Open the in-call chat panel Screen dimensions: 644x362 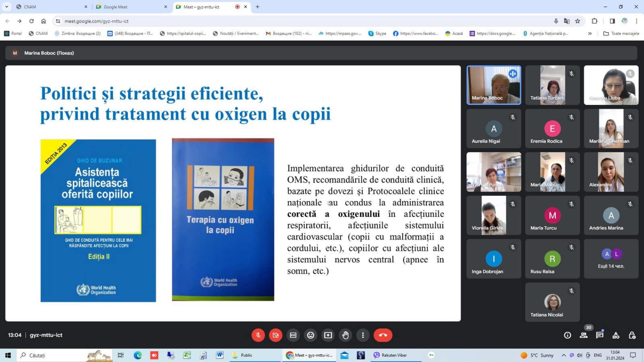[600, 335]
